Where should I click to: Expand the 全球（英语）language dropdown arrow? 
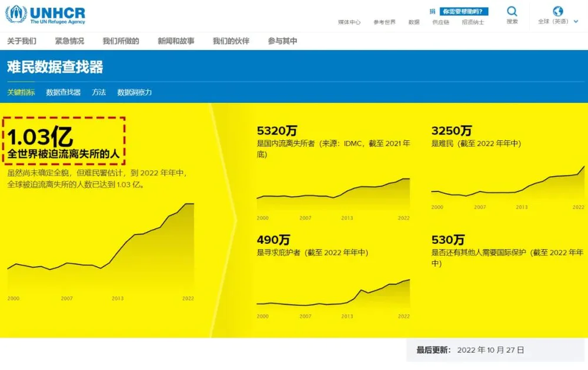(576, 22)
